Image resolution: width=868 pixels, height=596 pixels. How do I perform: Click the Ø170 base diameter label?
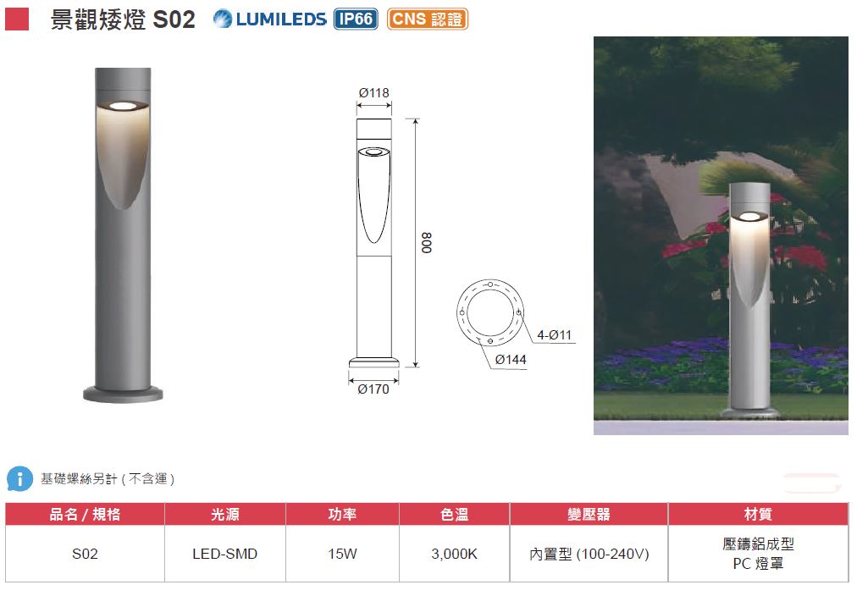(x=373, y=389)
